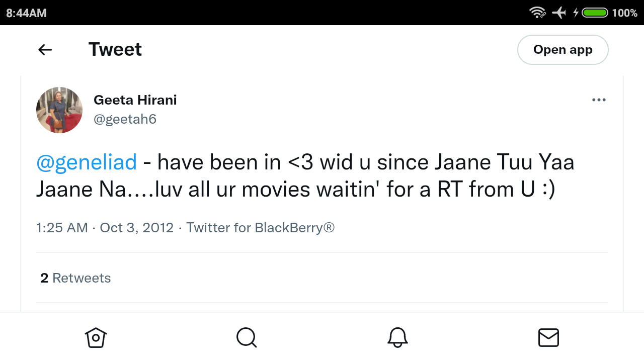View Geeta Hirani's profile picture
This screenshot has height=362, width=644.
59,110
